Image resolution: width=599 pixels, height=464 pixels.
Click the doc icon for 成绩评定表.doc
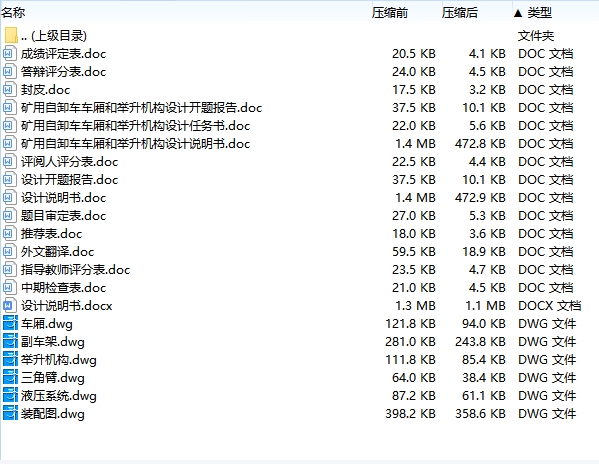(x=10, y=53)
